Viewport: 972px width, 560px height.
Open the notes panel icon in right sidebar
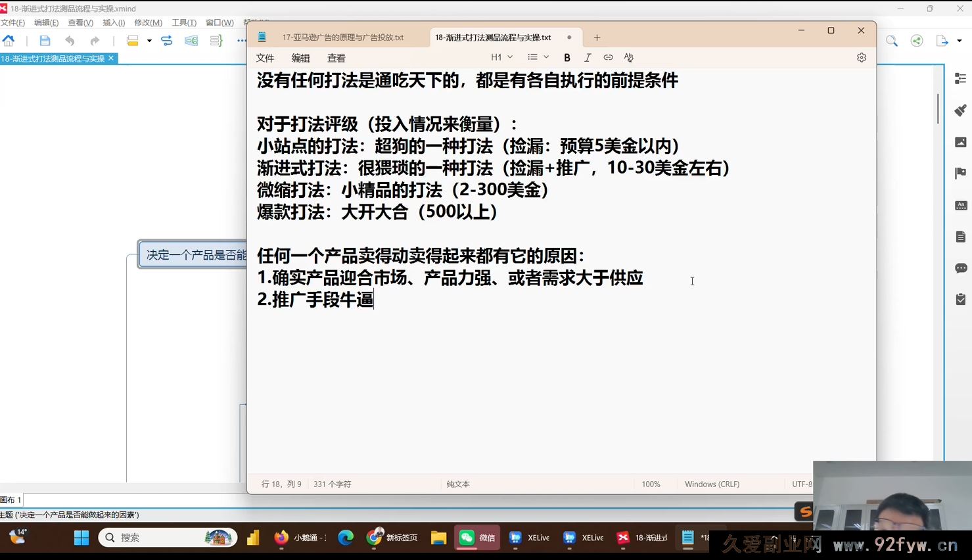960,237
